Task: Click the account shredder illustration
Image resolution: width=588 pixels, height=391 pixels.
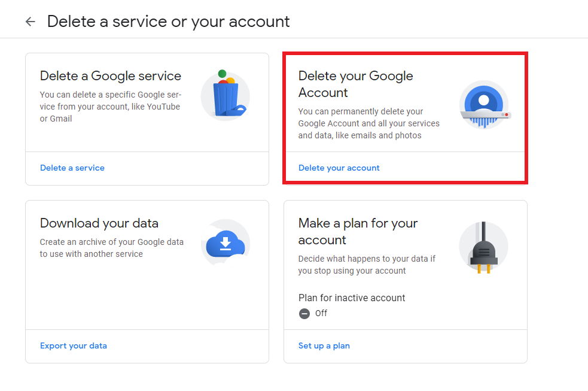Action: click(x=483, y=105)
